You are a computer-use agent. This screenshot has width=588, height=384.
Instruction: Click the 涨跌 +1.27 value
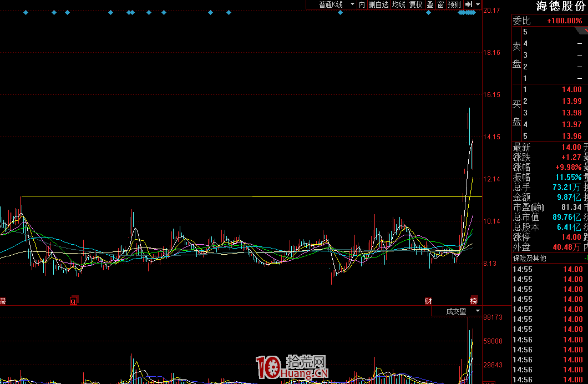click(x=571, y=157)
